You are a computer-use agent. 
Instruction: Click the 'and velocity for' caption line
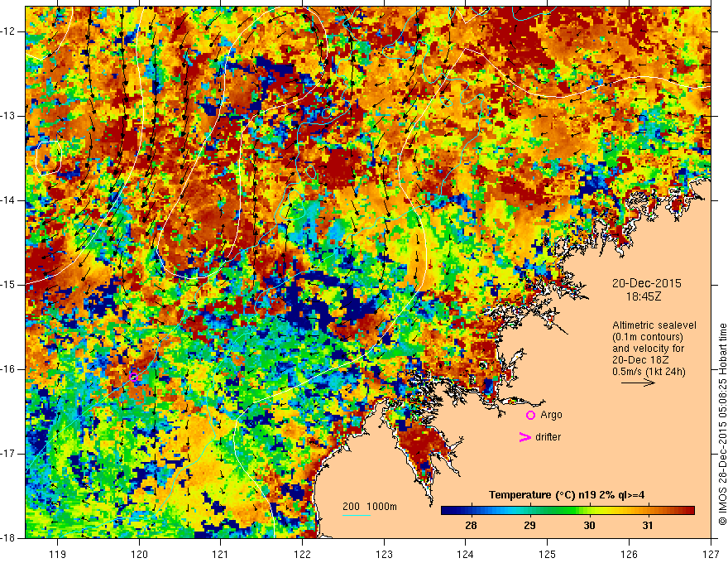point(648,349)
